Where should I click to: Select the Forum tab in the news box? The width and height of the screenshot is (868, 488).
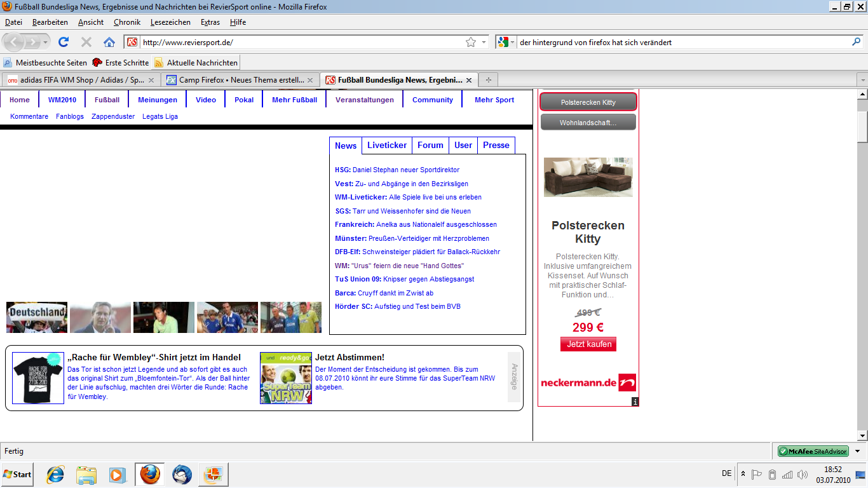coord(430,146)
